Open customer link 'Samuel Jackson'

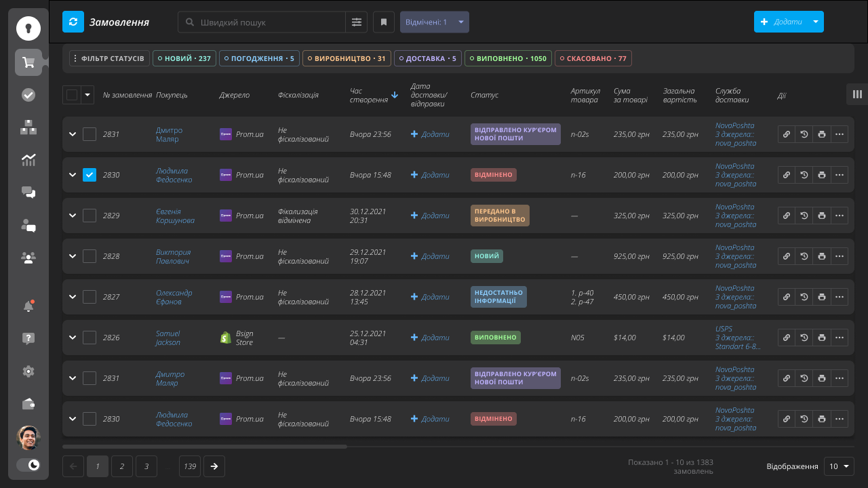[x=168, y=338]
